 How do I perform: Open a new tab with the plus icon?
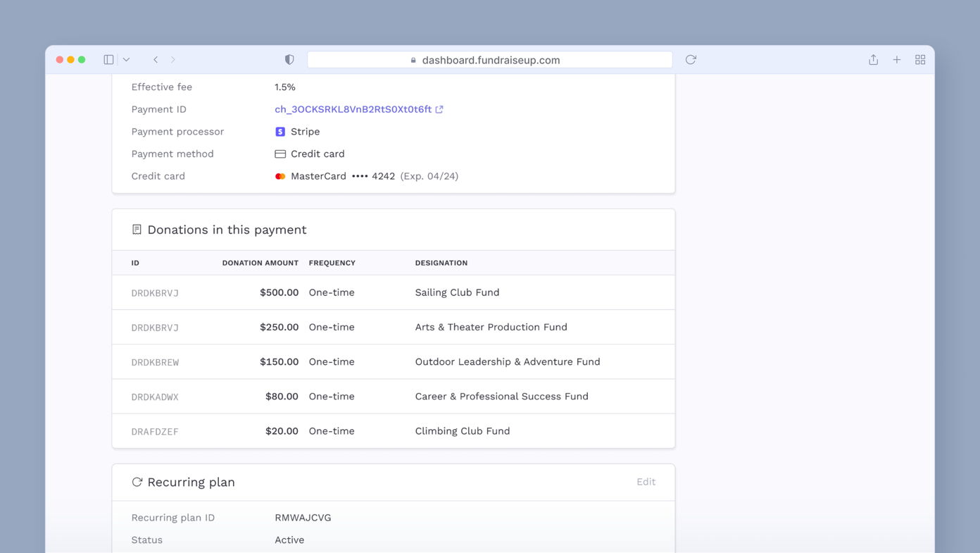tap(896, 59)
